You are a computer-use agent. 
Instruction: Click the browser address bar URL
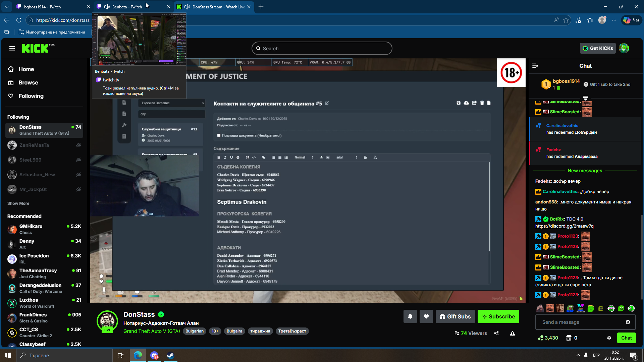click(x=63, y=20)
